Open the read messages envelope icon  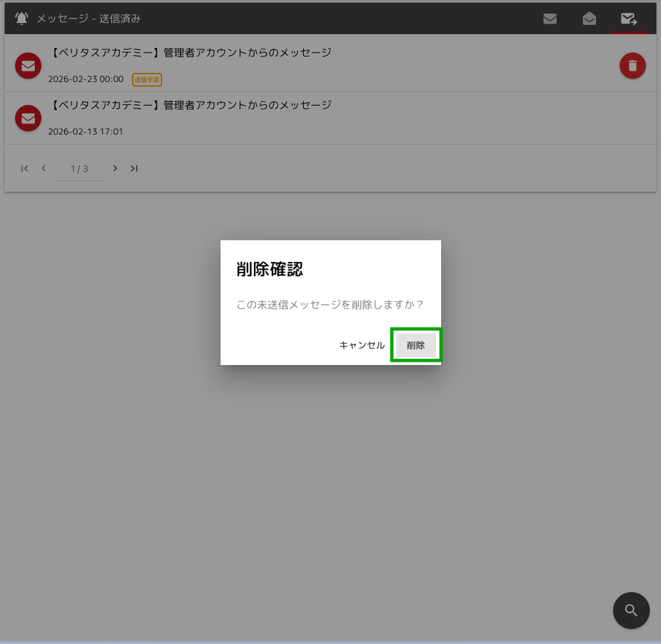[589, 18]
